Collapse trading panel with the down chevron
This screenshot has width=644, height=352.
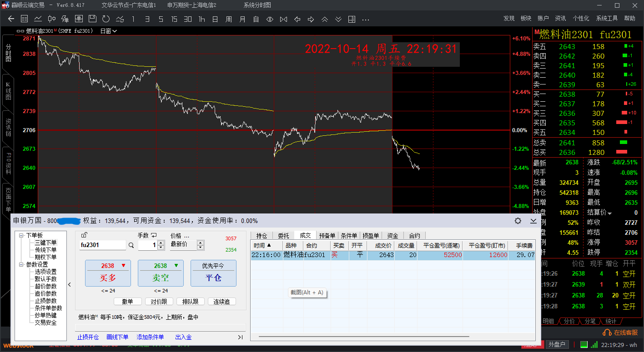coord(533,221)
